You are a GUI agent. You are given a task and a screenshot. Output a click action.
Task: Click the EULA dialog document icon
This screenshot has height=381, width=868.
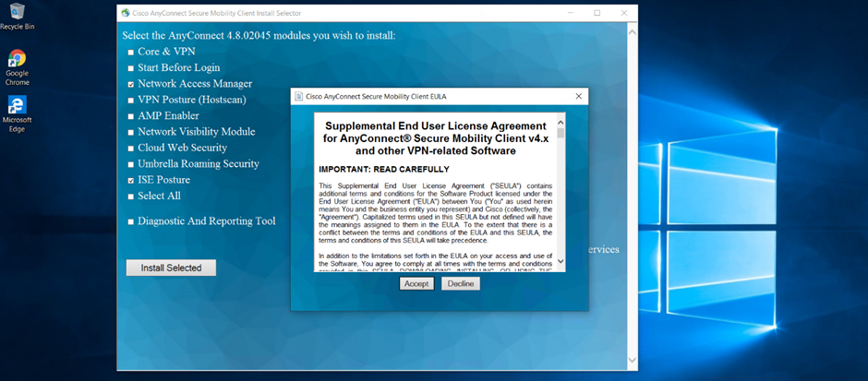click(x=299, y=96)
